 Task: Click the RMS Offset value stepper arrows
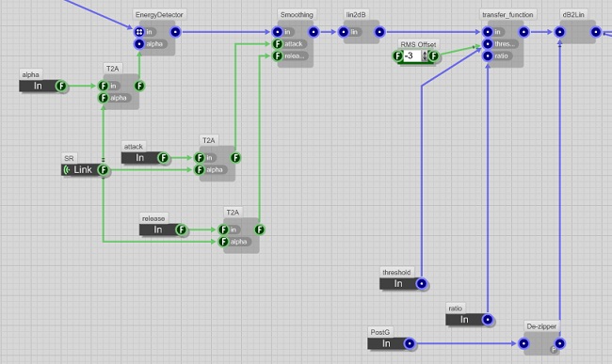425,56
